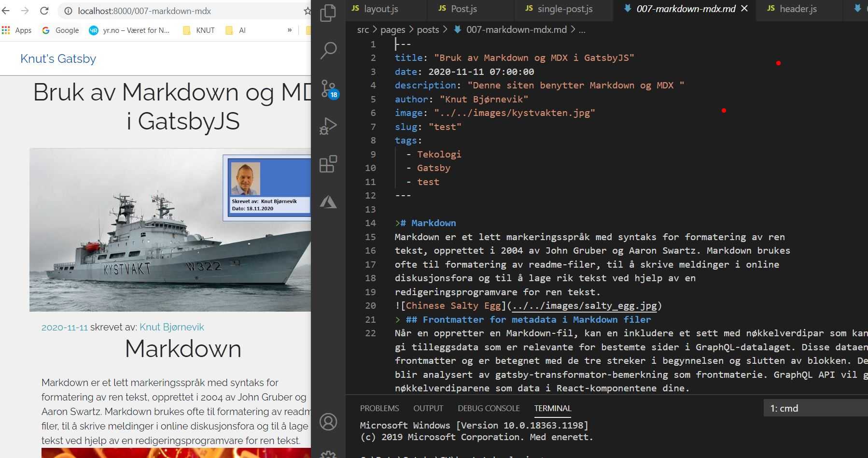Show more bookmarks with the chevron

click(x=290, y=30)
